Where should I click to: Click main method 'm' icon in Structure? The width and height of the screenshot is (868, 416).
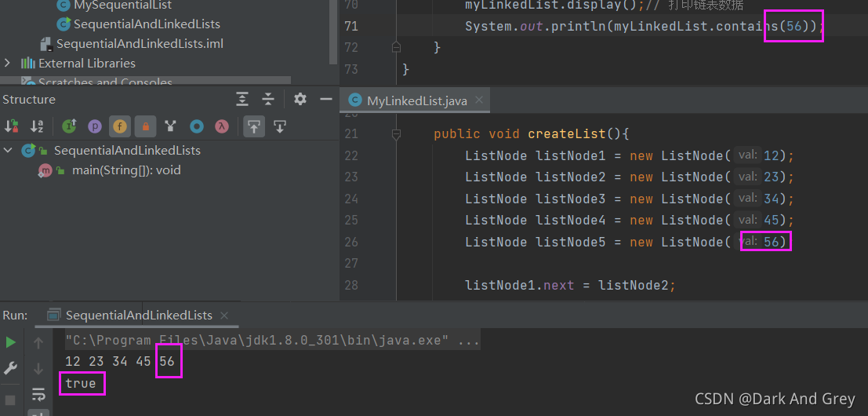click(45, 170)
